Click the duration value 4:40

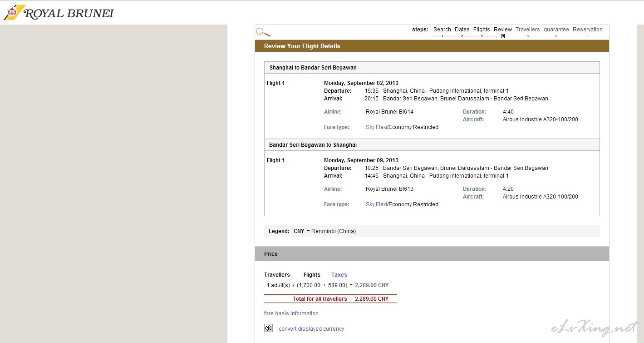pyautogui.click(x=508, y=112)
